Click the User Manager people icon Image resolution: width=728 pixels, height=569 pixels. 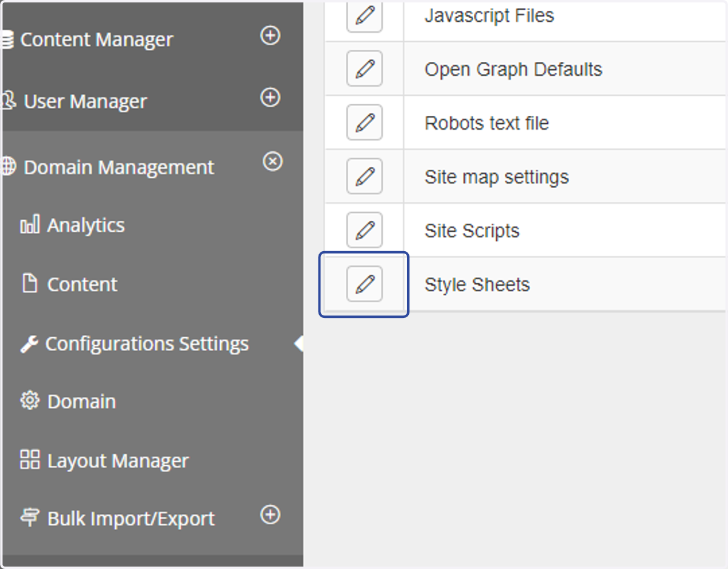8,100
